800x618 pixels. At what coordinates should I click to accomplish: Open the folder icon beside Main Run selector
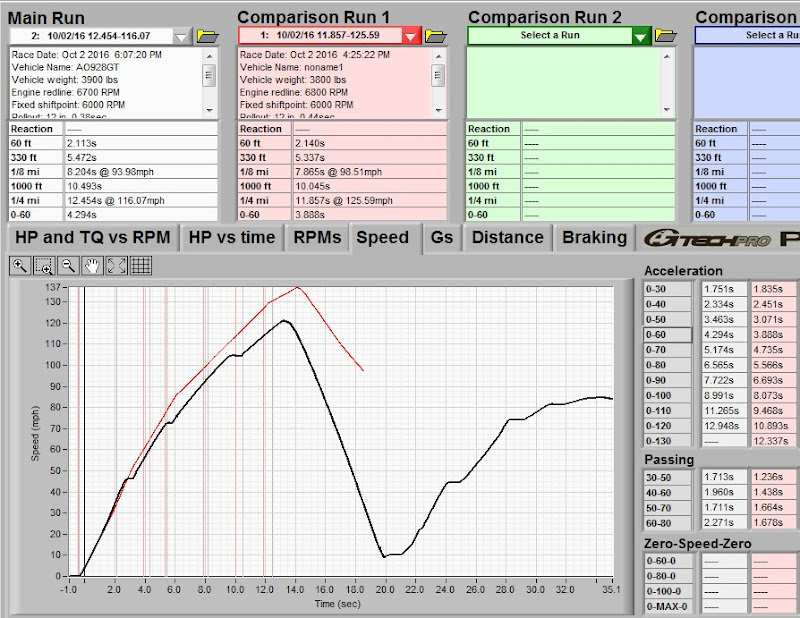coord(208,36)
